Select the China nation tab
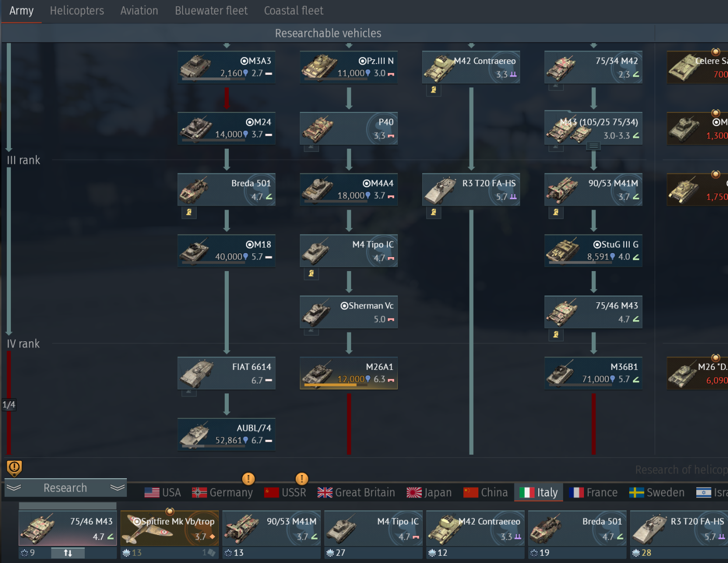Screen dimensions: 728x563 point(486,492)
